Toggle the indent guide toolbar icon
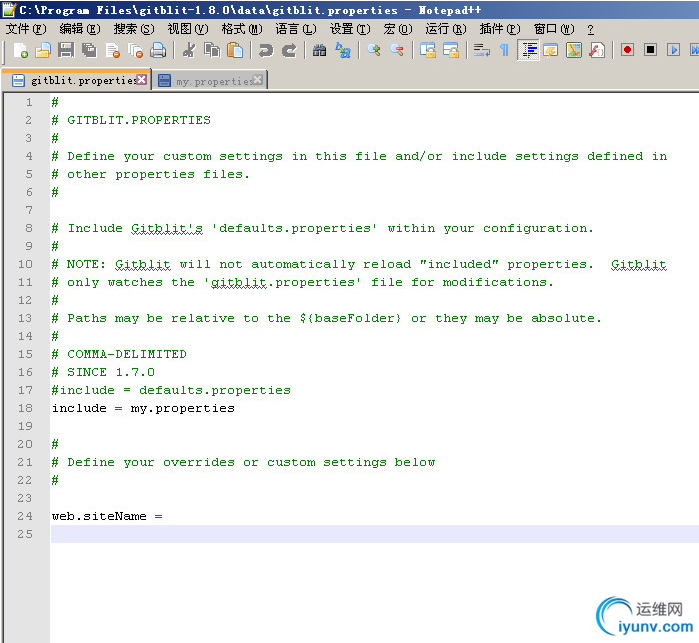This screenshot has width=699, height=643. [528, 50]
